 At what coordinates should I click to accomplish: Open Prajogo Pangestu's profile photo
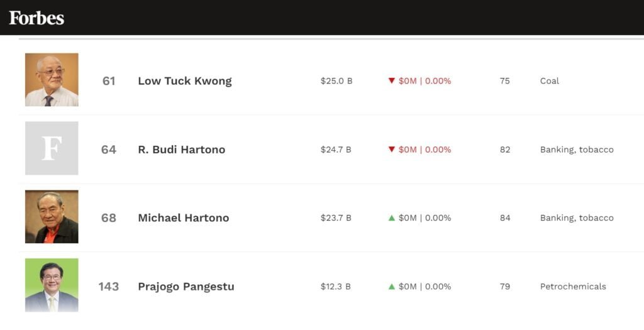(x=52, y=285)
